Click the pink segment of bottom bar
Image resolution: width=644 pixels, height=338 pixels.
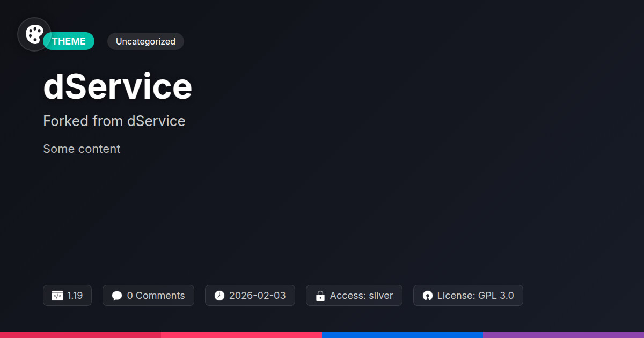click(x=241, y=335)
